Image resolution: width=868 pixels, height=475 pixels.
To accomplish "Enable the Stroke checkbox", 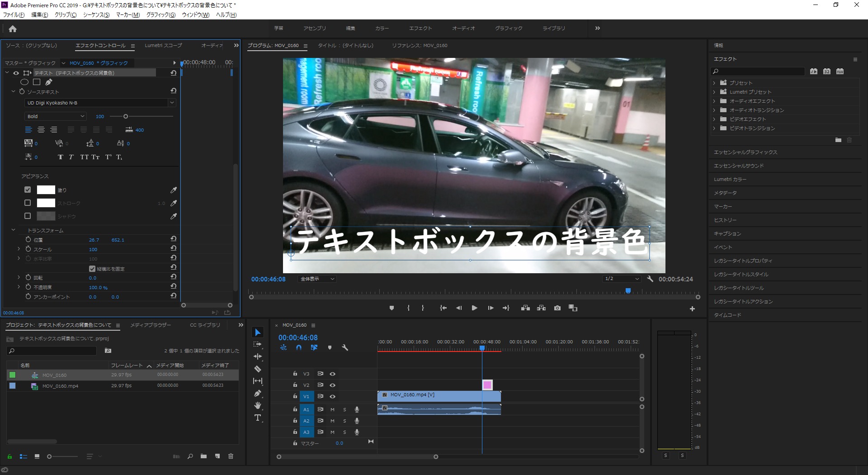I will click(28, 203).
